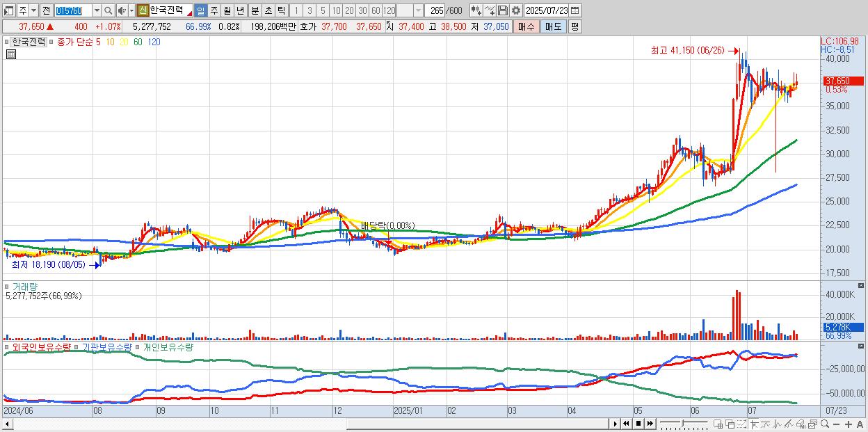Zoom out chart with minus icon
This screenshot has height=432, width=868.
pos(836,424)
